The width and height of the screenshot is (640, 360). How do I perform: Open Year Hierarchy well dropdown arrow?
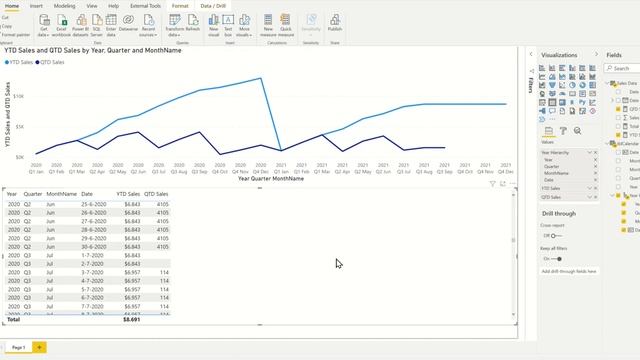click(589, 152)
